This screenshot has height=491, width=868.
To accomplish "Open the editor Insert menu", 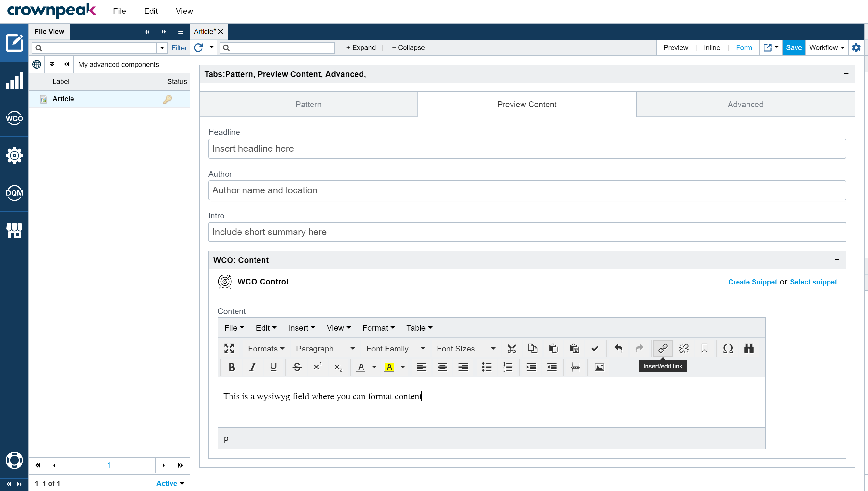I will (x=302, y=328).
